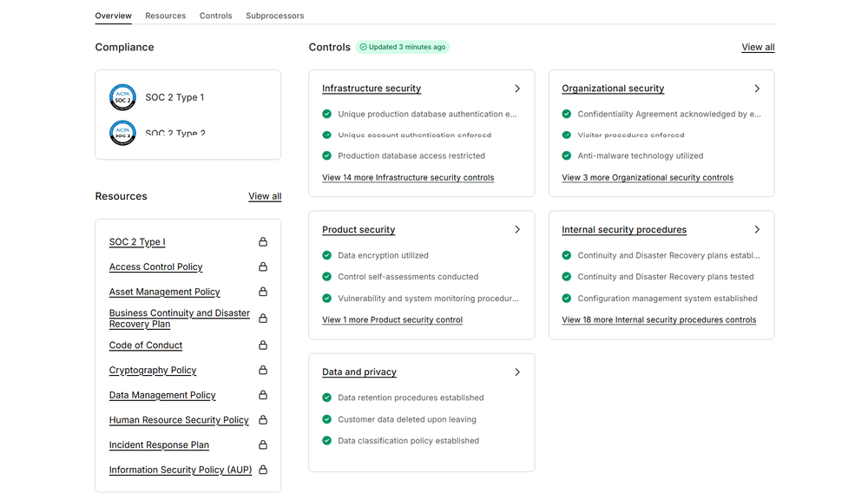Click green check beside Data retention procedures established
Viewport: 868px width, 500px height.
click(x=326, y=398)
